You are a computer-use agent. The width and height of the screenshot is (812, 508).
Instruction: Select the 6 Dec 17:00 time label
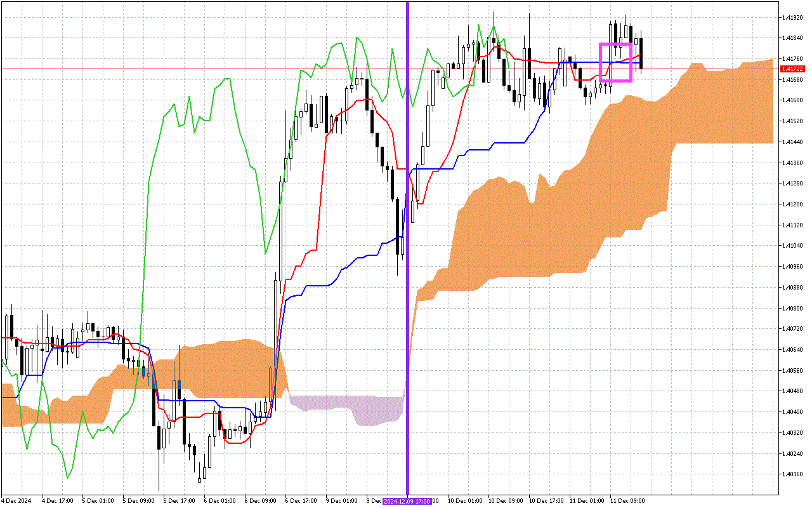(301, 501)
